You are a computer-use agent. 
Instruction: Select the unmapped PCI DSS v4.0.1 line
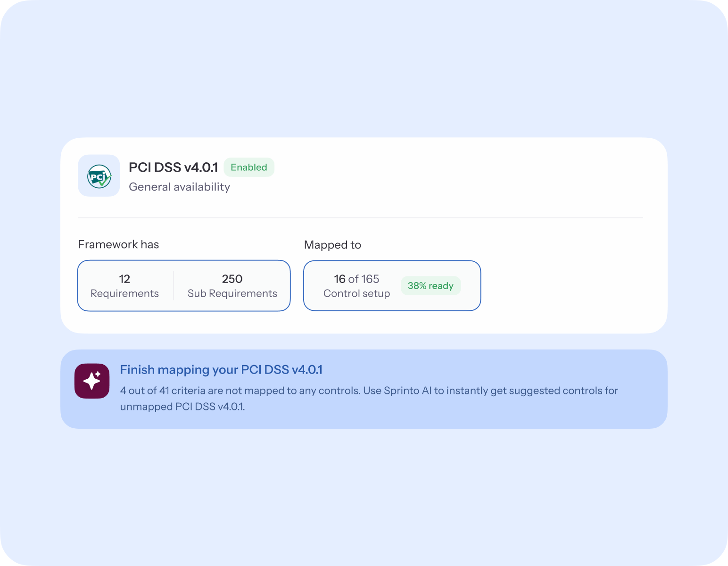tap(182, 407)
